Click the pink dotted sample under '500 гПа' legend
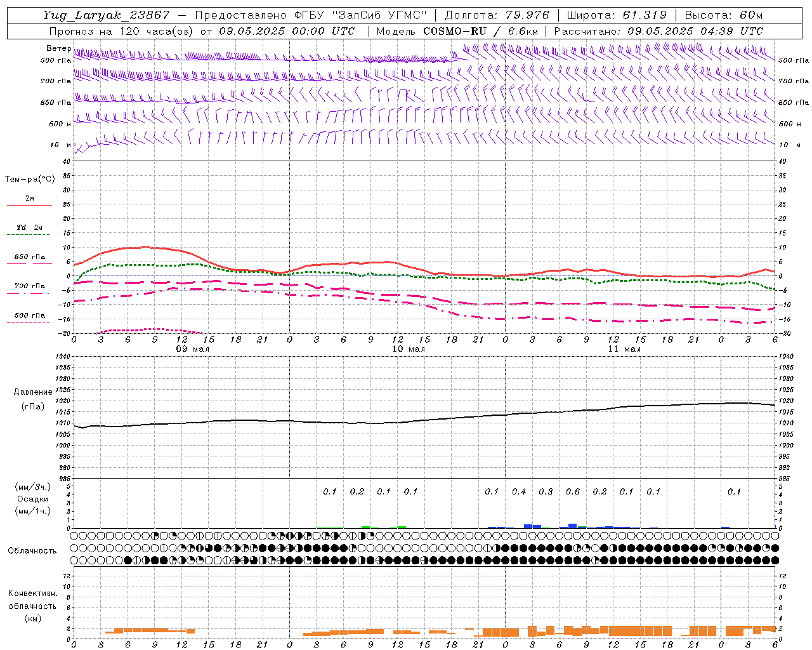This screenshot has width=812, height=650. click(28, 323)
